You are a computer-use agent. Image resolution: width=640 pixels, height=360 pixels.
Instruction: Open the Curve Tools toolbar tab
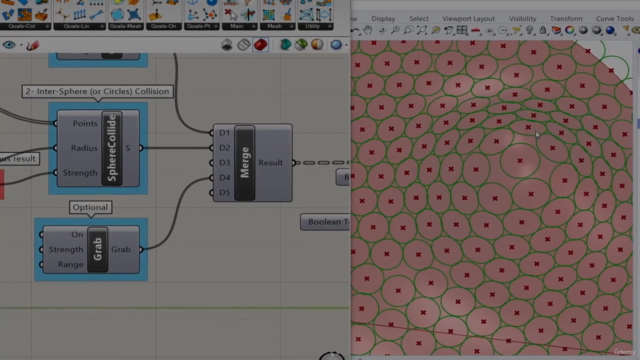(614, 19)
